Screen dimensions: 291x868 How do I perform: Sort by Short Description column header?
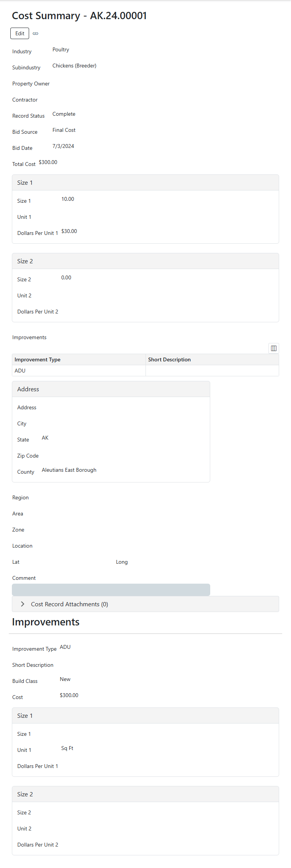click(169, 359)
